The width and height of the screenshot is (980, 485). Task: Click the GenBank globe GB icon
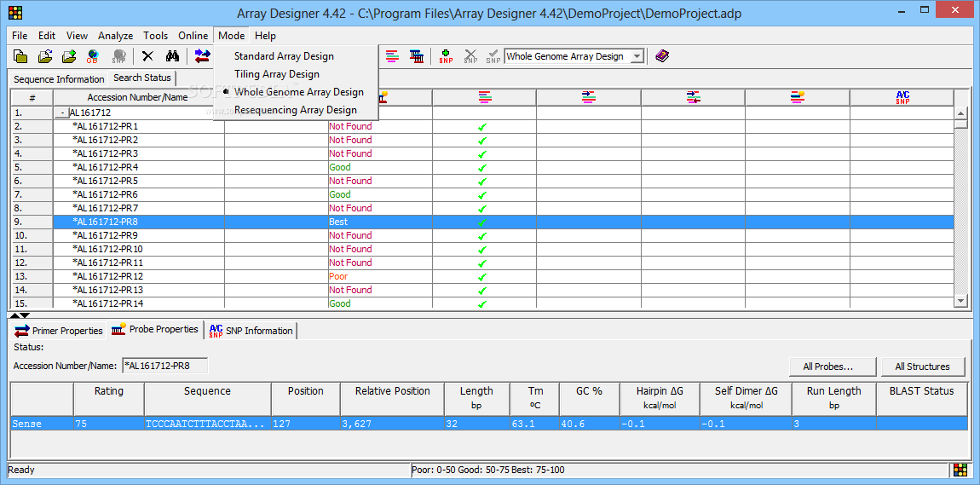[x=93, y=56]
